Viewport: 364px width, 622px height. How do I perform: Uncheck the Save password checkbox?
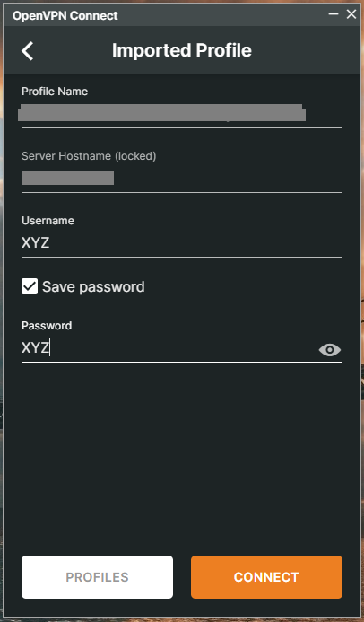pyautogui.click(x=30, y=286)
